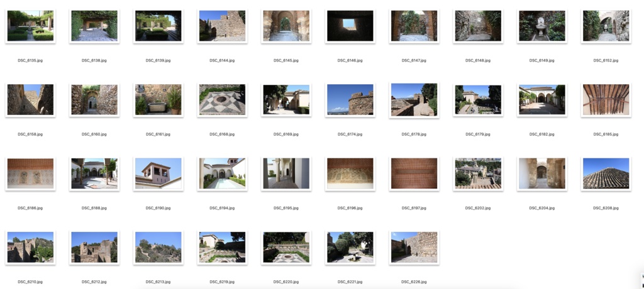Click the file name DSC_6186.jpg
644x289 pixels.
(30, 208)
